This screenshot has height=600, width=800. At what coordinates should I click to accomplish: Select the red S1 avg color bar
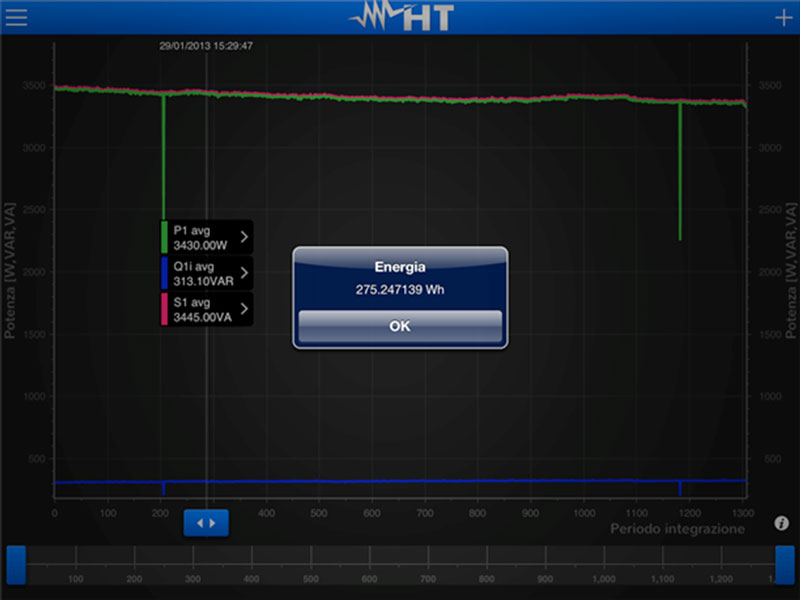click(165, 310)
